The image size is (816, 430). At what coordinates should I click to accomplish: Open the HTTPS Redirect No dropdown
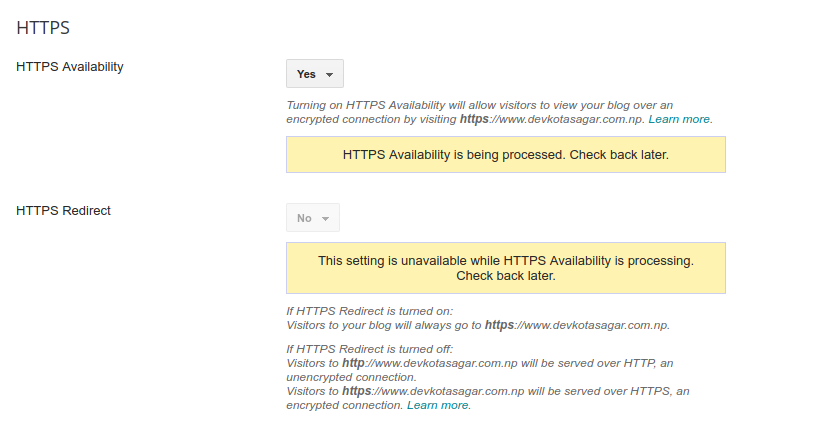[x=313, y=218]
